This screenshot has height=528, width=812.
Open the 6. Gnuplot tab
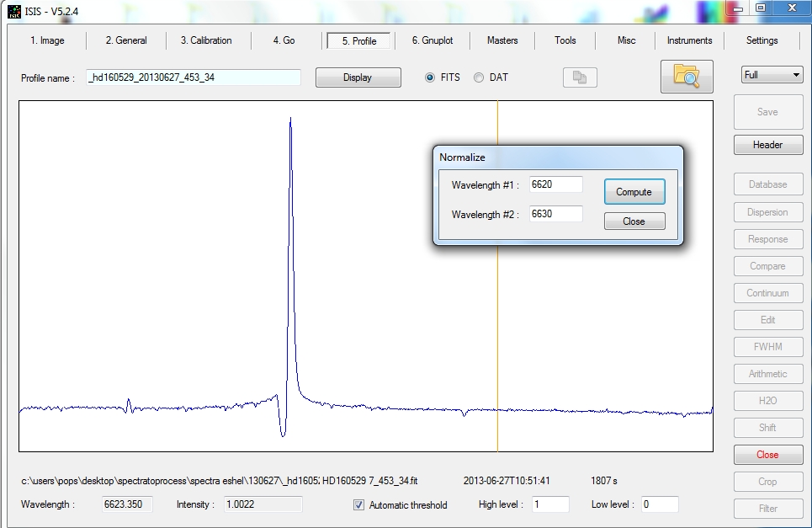pos(433,40)
